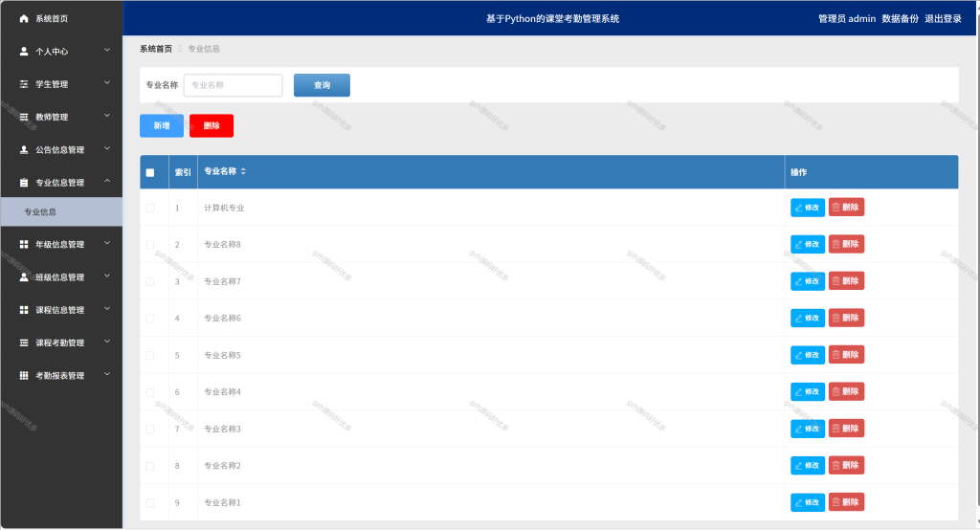Screen dimensions: 980x530
Task: Check the box for 专业名称1 row
Action: click(150, 503)
